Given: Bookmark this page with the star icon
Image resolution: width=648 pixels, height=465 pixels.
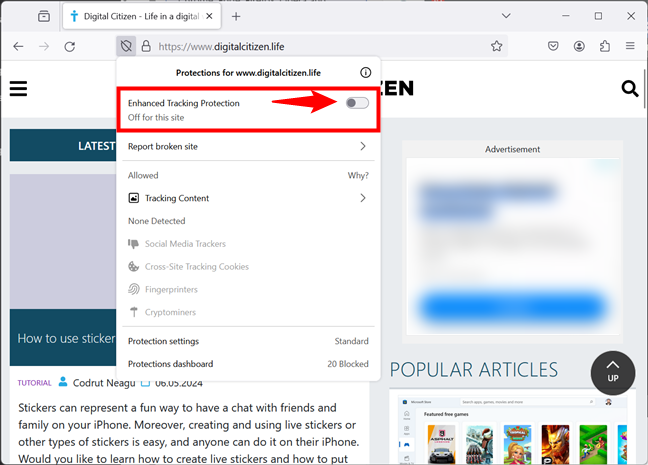Looking at the screenshot, I should click(496, 46).
